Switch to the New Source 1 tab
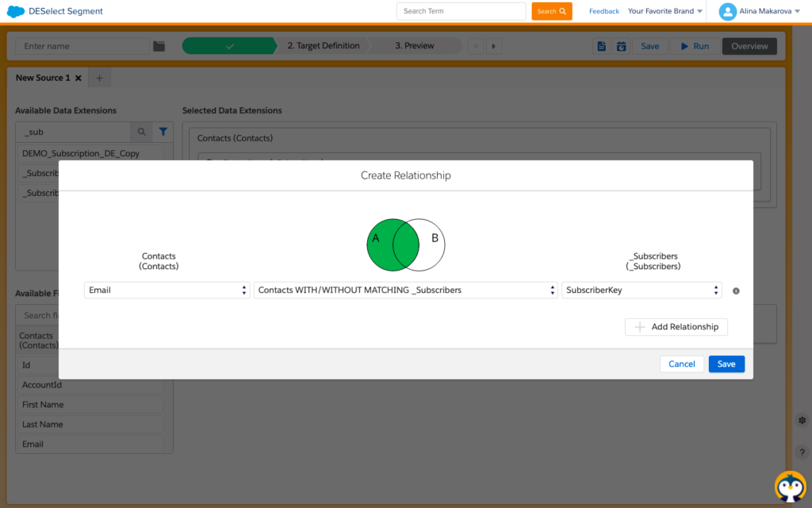 coord(43,78)
